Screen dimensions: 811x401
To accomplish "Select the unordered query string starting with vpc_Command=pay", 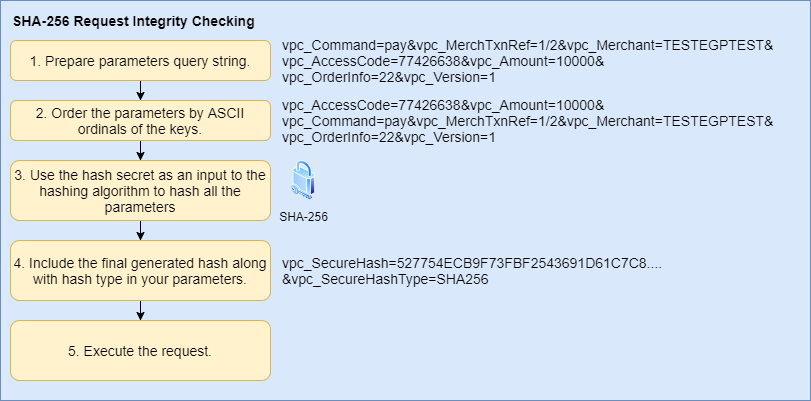I will pyautogui.click(x=527, y=61).
